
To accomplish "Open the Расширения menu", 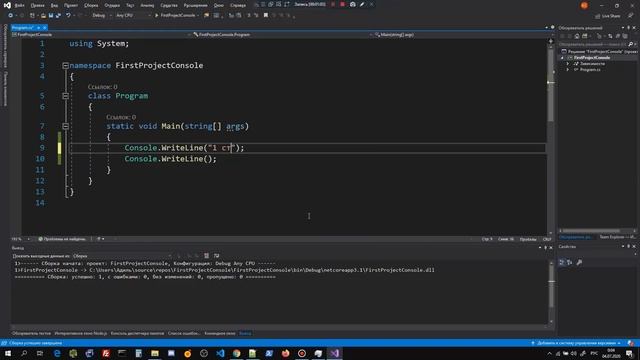I will pos(196,5).
